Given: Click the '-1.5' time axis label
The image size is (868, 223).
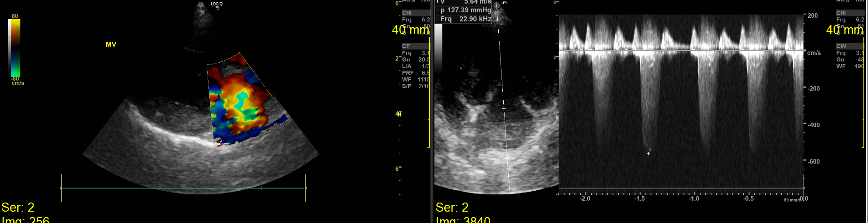Looking at the screenshot, I should click(x=640, y=198).
